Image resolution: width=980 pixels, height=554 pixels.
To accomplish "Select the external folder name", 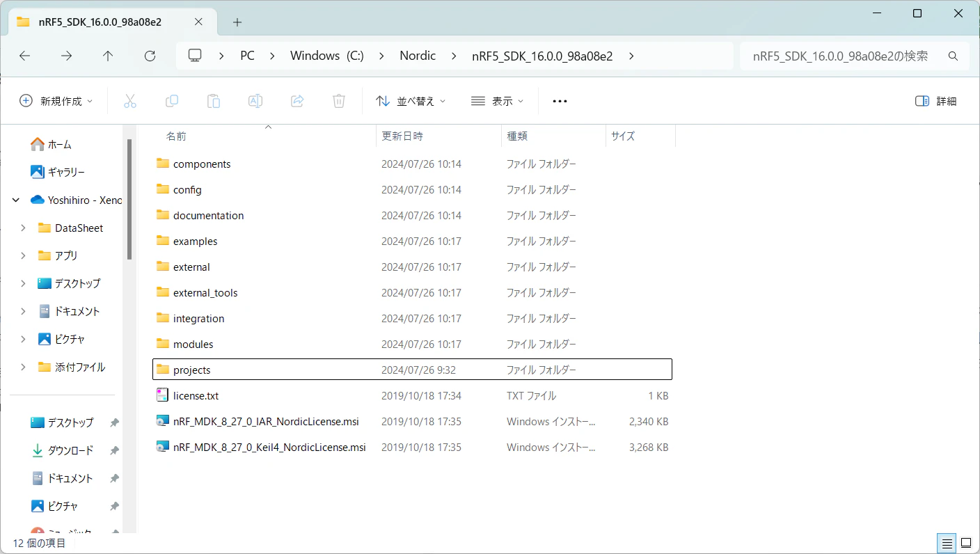I will (191, 267).
